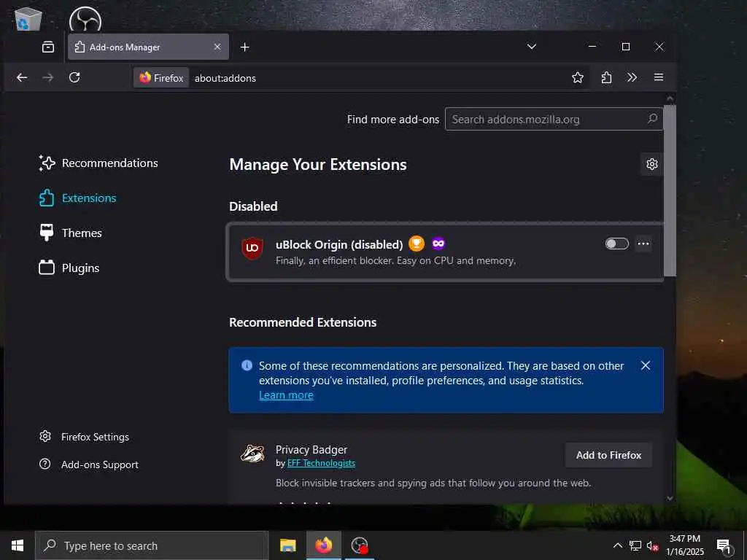Viewport: 747px width, 560px height.
Task: Click the Firefox taskbar icon
Action: pyautogui.click(x=323, y=545)
